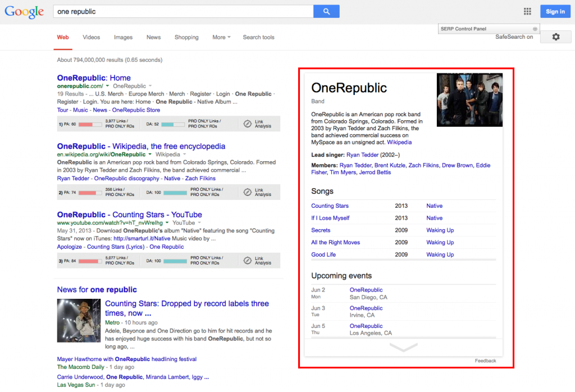This screenshot has width=575, height=392.
Task: Open the Secrets song link
Action: click(x=321, y=230)
